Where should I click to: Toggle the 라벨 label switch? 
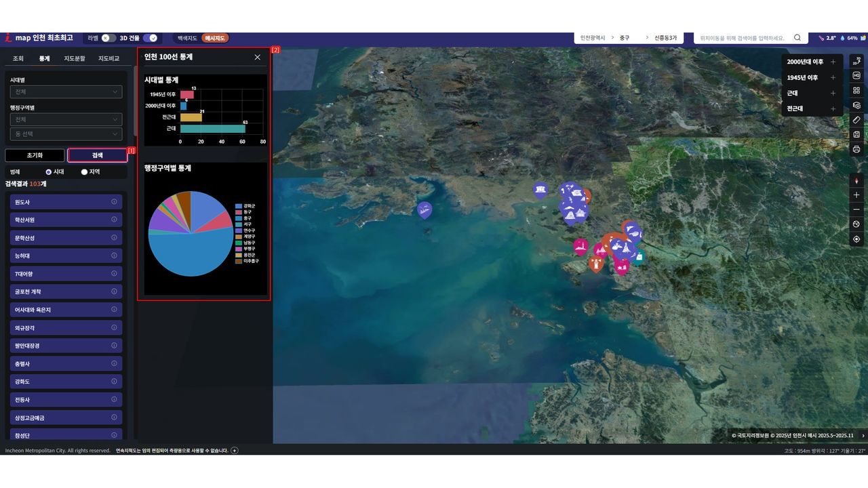point(108,38)
